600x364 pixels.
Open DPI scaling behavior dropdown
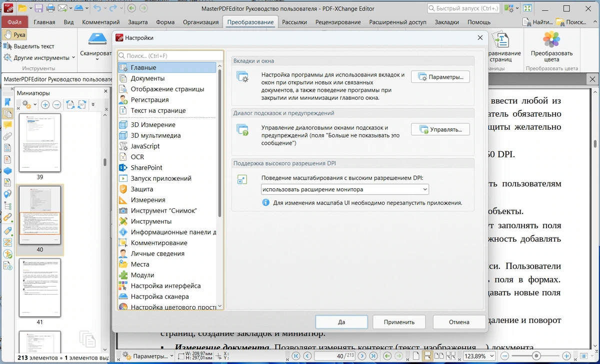tap(345, 189)
